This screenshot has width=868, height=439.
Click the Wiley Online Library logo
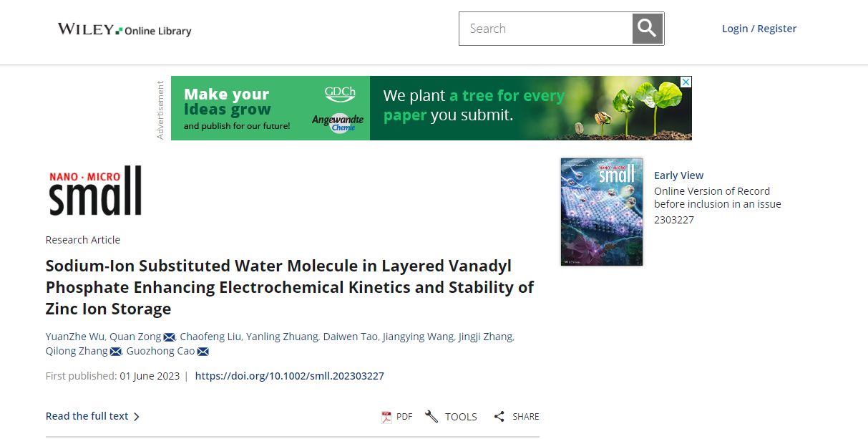125,29
